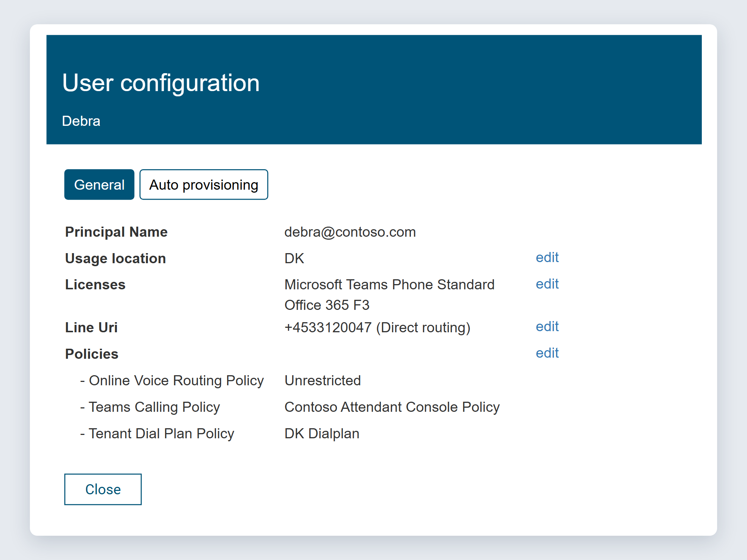747x560 pixels.
Task: Click the Principal Name label
Action: click(116, 232)
